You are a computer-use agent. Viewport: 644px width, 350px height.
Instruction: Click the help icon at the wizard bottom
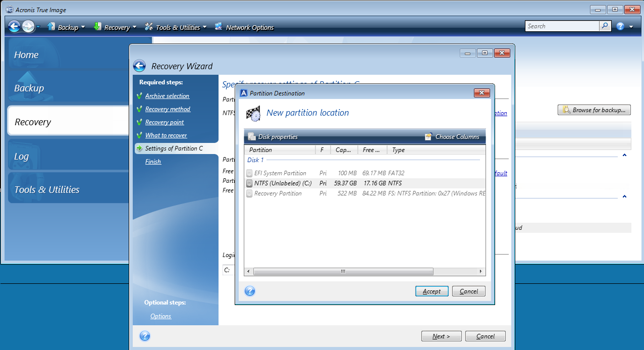coord(145,336)
